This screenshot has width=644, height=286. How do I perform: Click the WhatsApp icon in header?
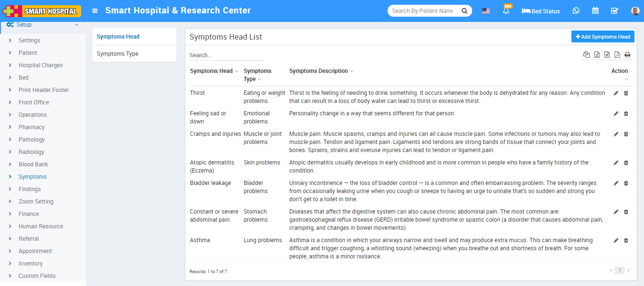point(576,11)
